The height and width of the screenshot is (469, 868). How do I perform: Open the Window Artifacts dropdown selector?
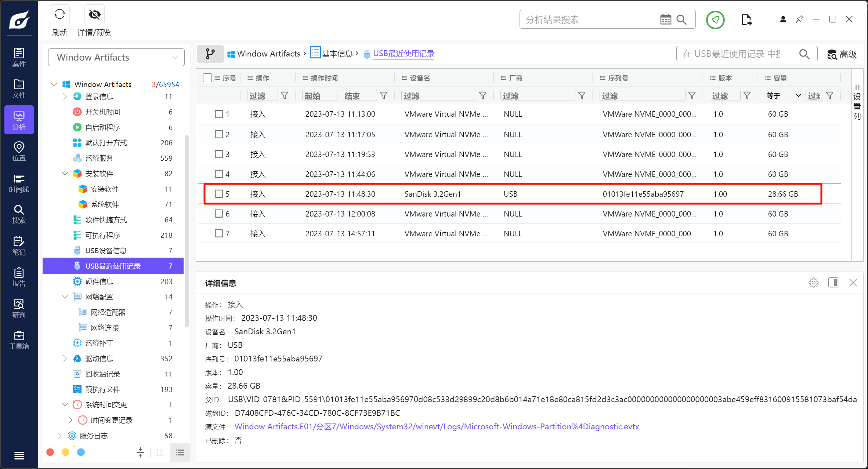coord(116,57)
